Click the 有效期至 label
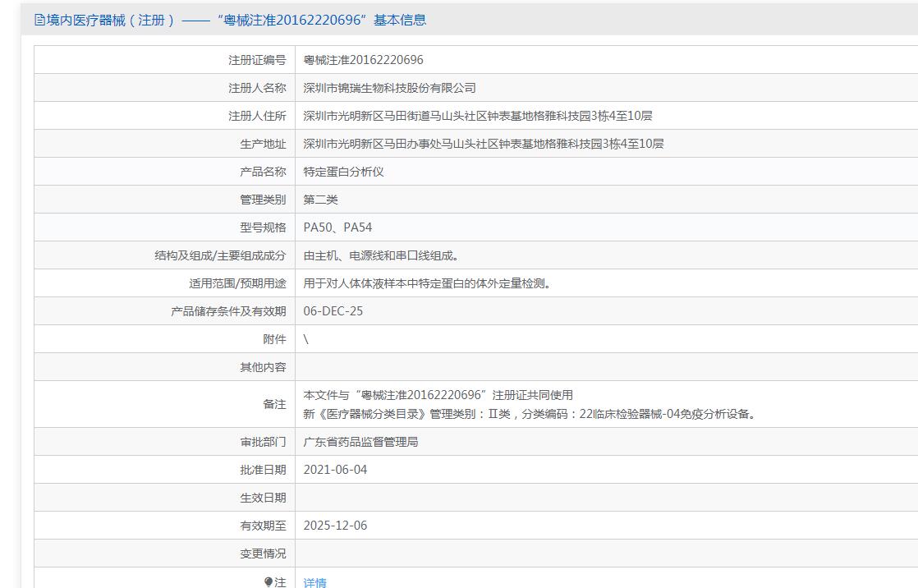918x588 pixels. [263, 526]
